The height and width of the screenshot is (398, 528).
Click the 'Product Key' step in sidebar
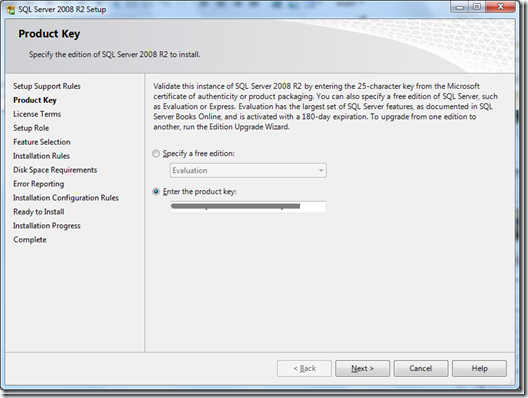click(x=35, y=100)
